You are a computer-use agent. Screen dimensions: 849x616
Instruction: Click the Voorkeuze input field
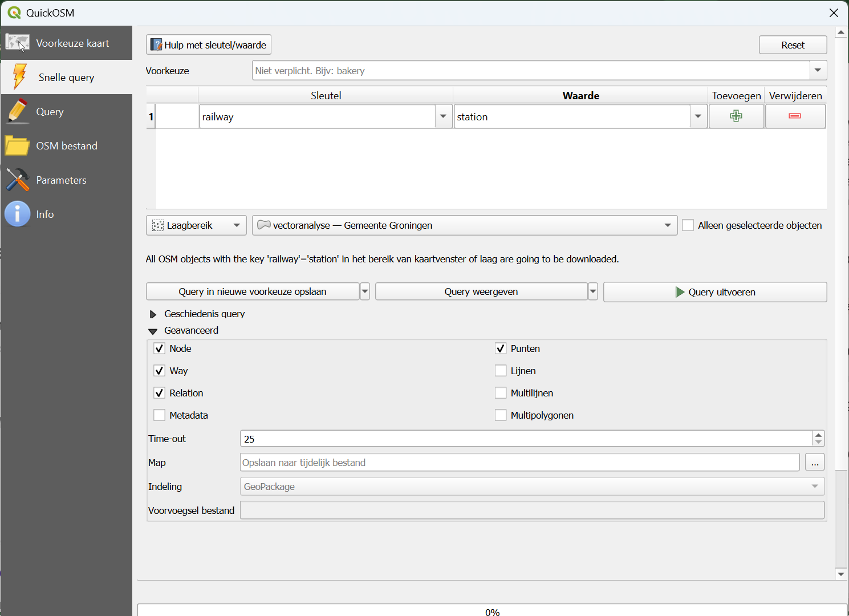(x=530, y=71)
